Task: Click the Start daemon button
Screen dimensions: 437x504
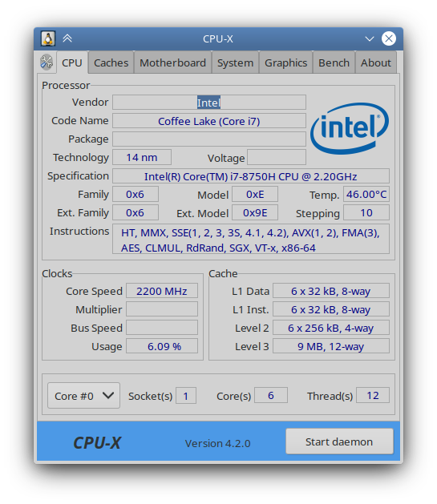Action: point(339,442)
